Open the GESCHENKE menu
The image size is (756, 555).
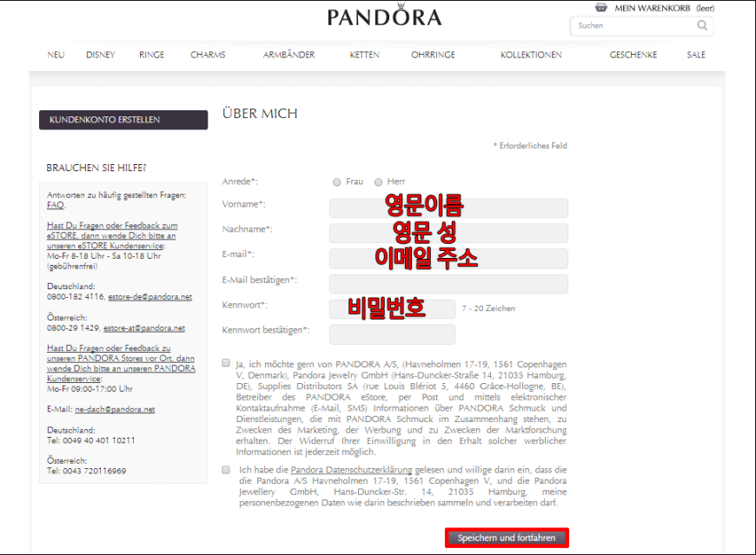pyautogui.click(x=633, y=55)
